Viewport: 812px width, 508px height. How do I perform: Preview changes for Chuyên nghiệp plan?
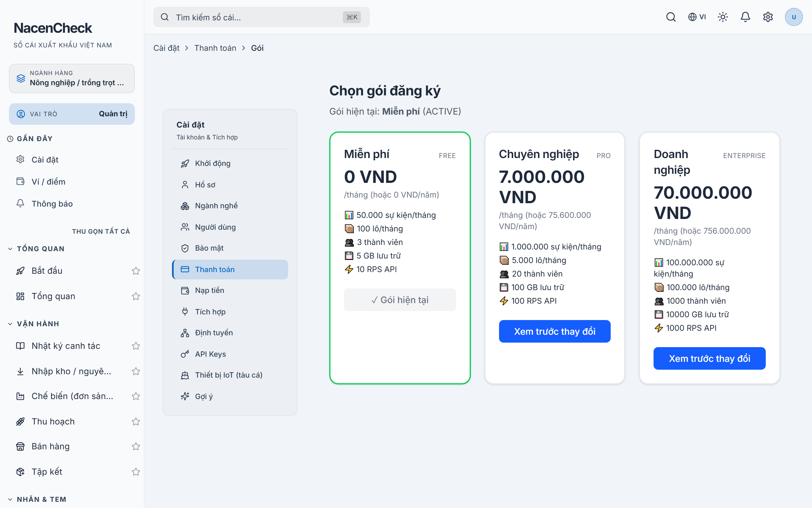pos(555,331)
